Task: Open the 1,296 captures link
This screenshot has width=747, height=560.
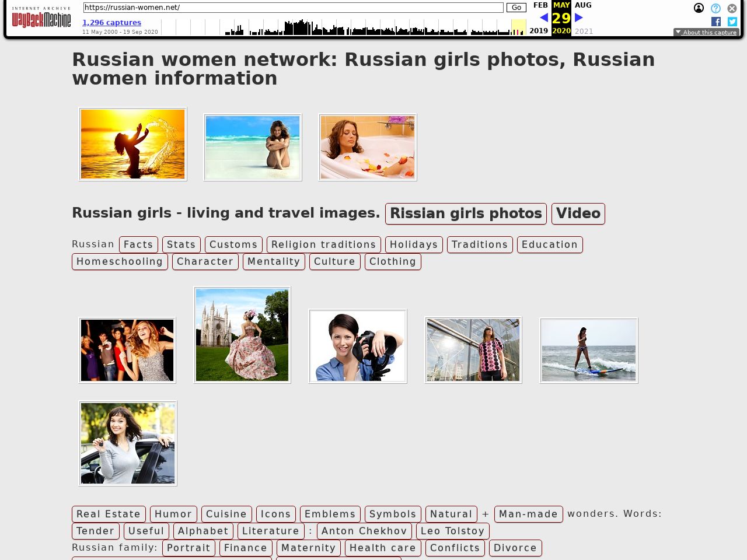Action: [111, 22]
